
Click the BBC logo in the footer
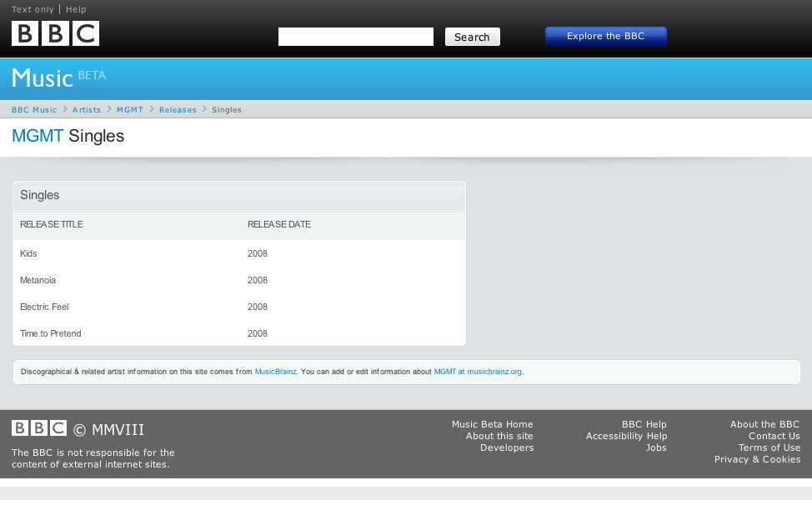coord(39,428)
